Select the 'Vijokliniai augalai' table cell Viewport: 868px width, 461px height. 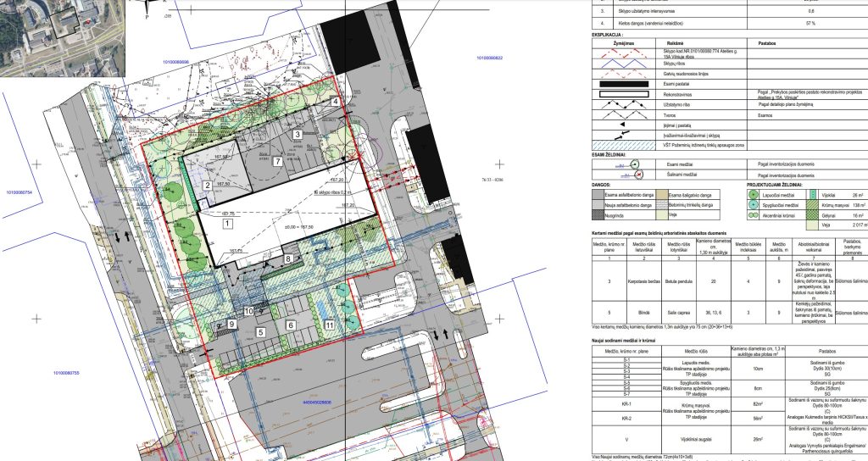(x=696, y=440)
